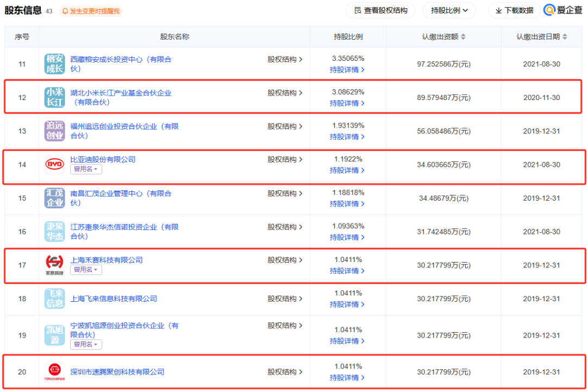
Task: Open 股权结构 for 江苏疌泉华杰信诺
Action: point(285,227)
